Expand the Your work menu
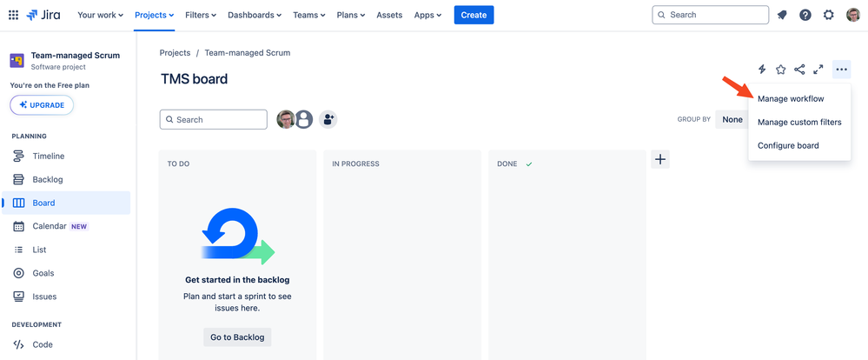Image resolution: width=868 pixels, height=360 pixels. 100,15
